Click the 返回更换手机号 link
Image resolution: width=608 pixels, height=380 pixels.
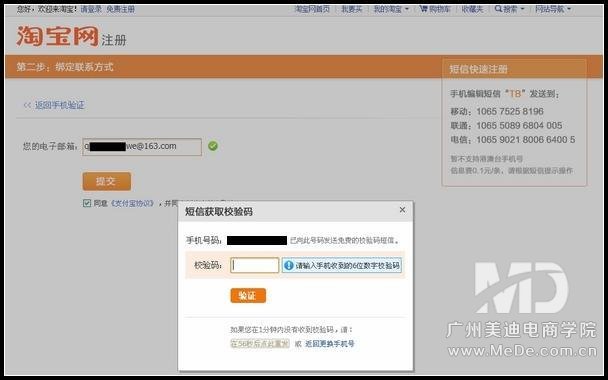(x=330, y=344)
